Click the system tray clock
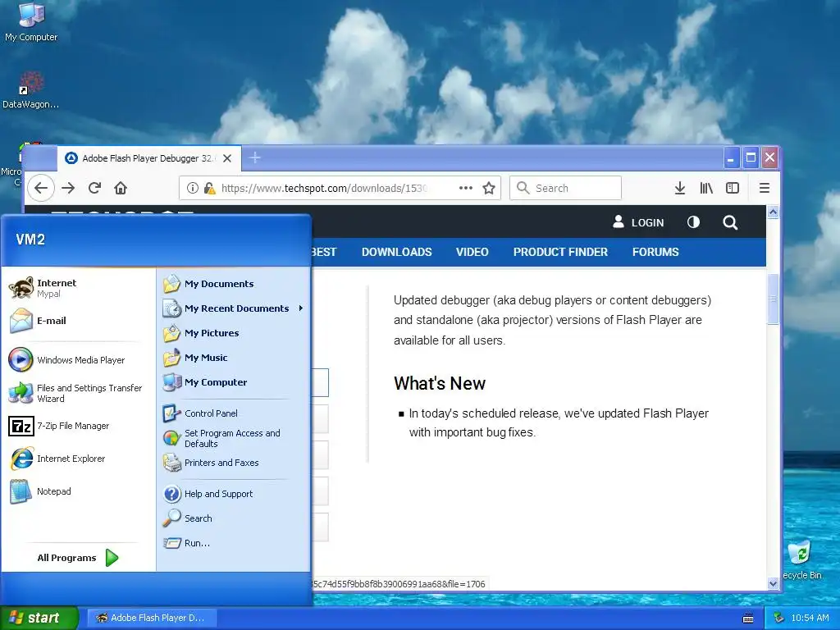840x630 pixels. click(x=810, y=619)
